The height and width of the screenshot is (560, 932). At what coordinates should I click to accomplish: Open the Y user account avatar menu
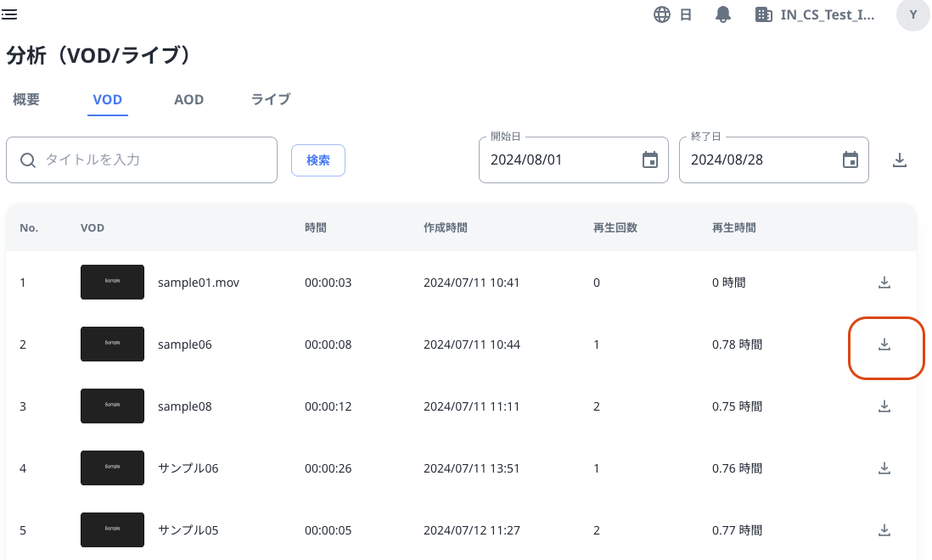coord(912,14)
